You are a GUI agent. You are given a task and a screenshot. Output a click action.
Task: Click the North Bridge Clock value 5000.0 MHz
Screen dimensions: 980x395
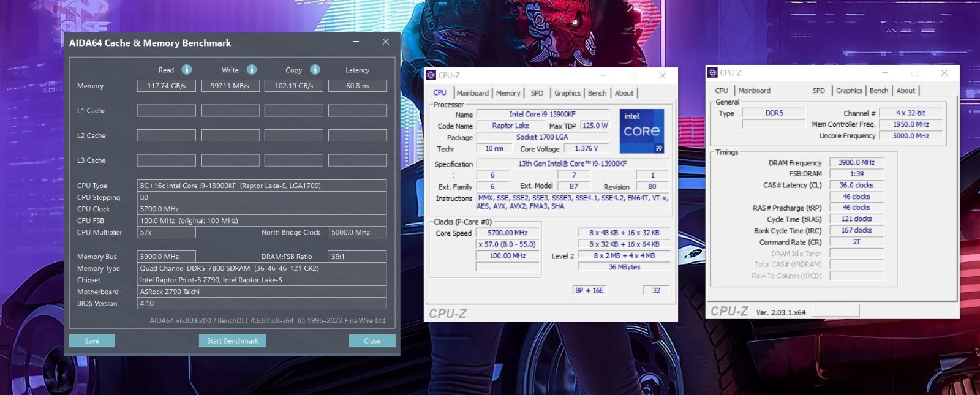tap(358, 233)
